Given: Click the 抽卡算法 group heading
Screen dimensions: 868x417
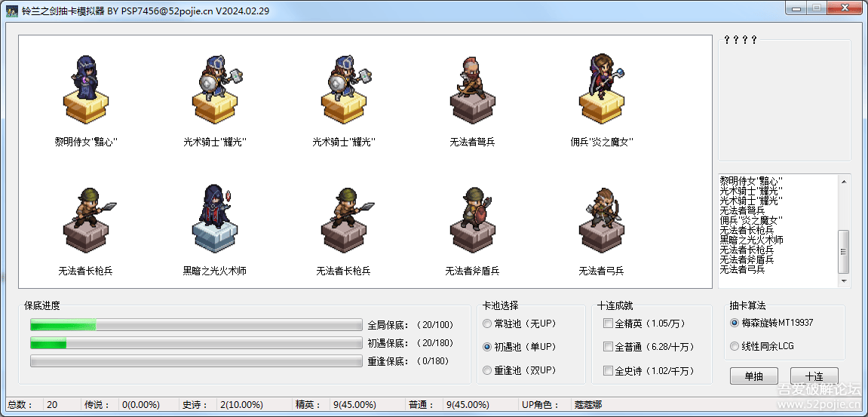Looking at the screenshot, I should point(747,305).
